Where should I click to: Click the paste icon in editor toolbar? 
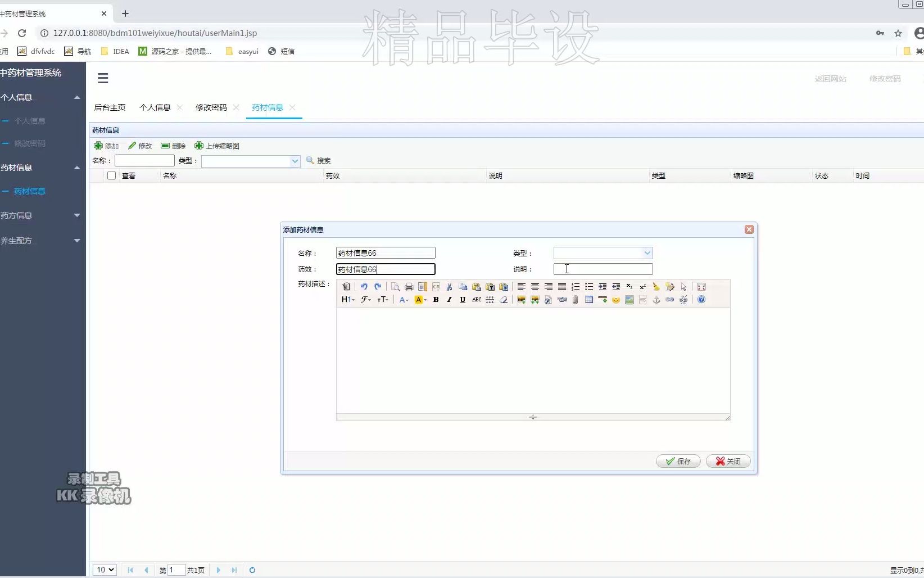pos(476,287)
